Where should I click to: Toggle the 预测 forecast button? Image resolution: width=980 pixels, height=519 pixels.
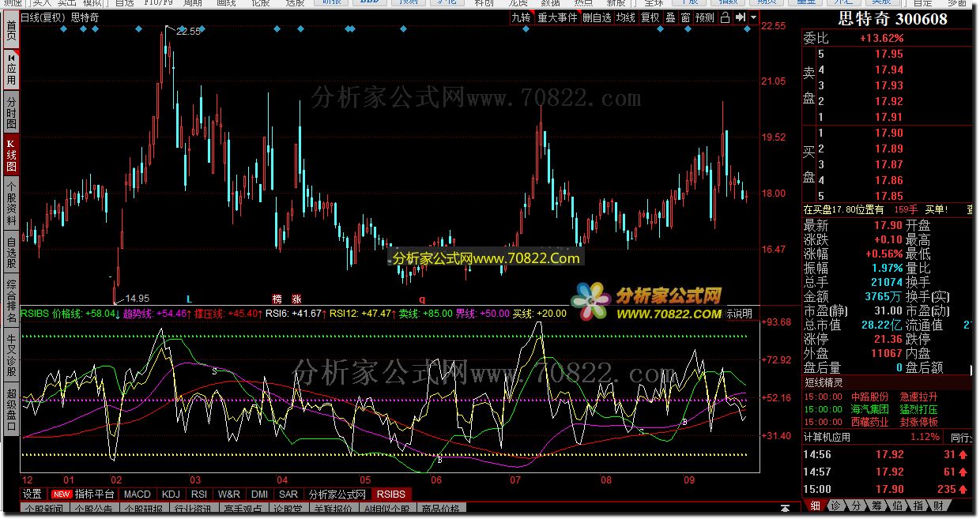(704, 17)
